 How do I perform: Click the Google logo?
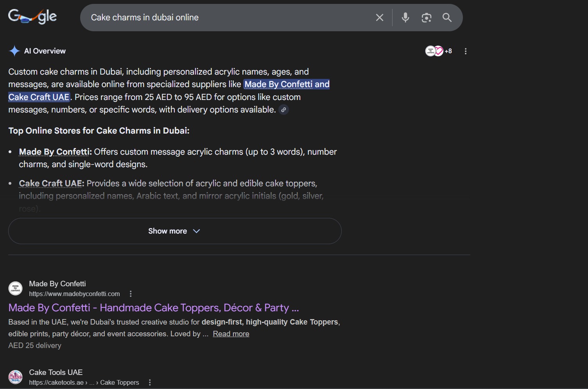32,17
